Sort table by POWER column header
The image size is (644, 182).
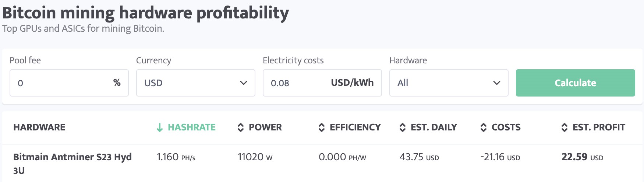click(265, 127)
